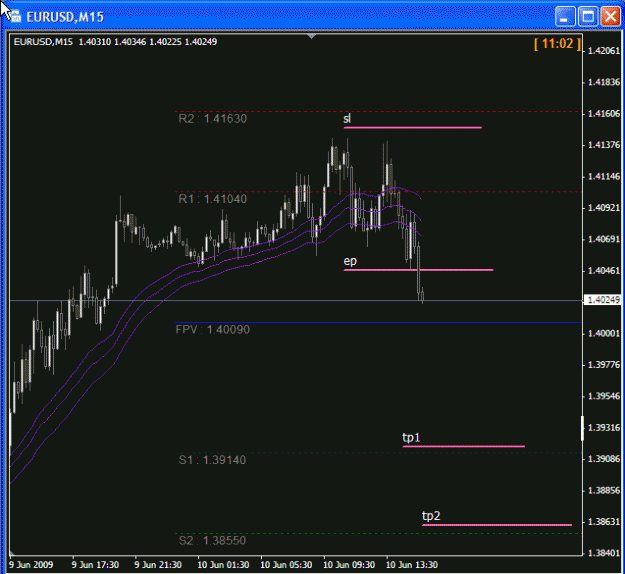Select the tp2 text label
Screen dimensions: 625x574
click(x=431, y=516)
